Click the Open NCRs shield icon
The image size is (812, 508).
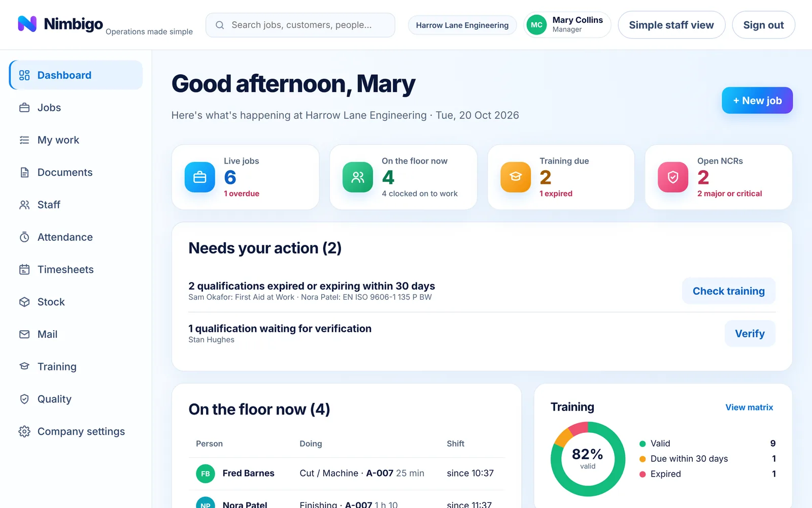point(673,177)
